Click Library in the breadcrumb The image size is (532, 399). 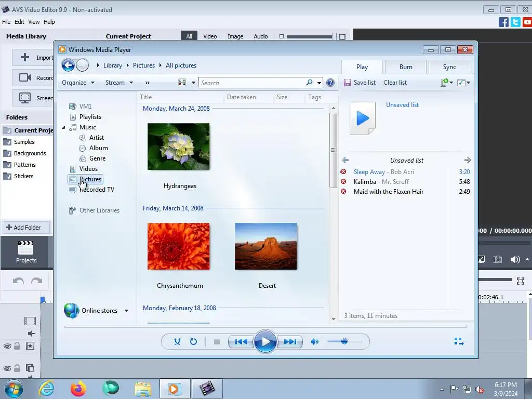tap(113, 65)
